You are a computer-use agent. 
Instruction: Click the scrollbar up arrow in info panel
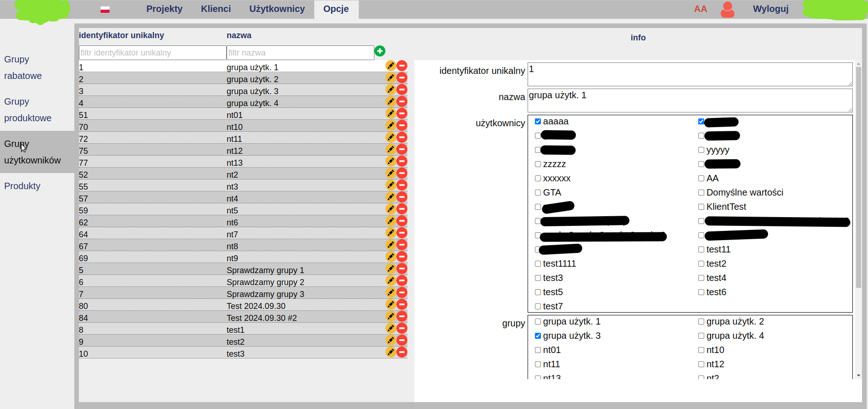click(859, 64)
